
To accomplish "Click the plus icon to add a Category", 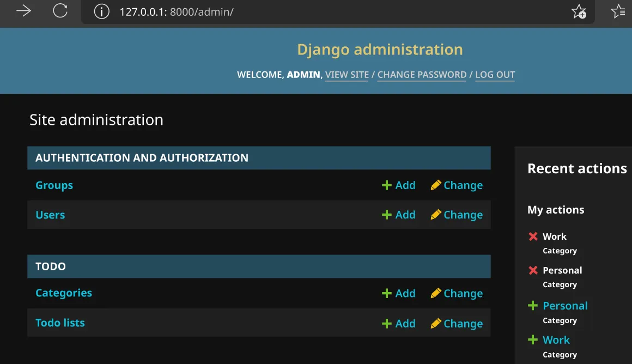I will (386, 293).
